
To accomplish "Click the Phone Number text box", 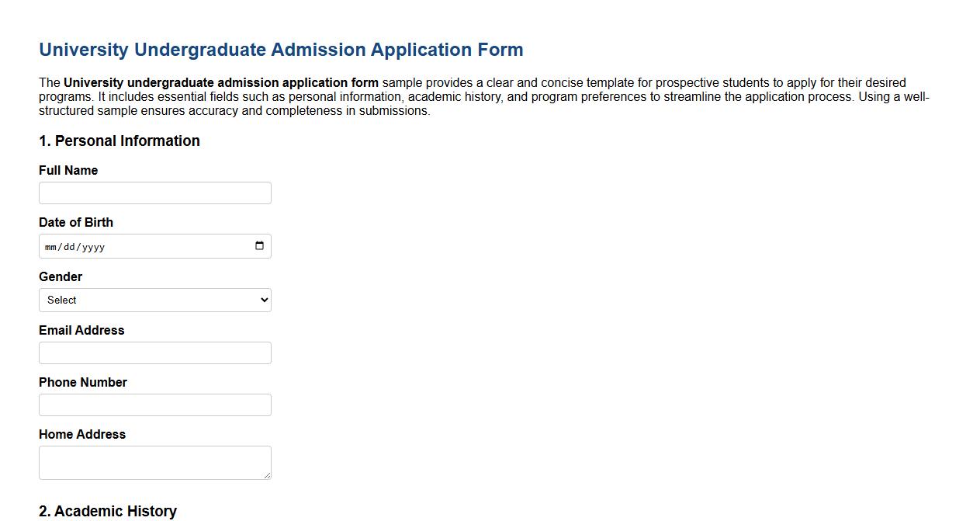I will tap(154, 405).
